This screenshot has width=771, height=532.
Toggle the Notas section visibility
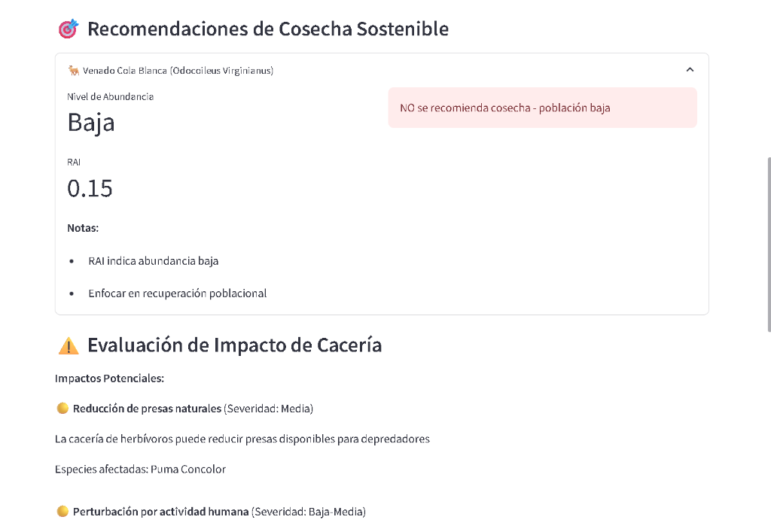tap(82, 227)
